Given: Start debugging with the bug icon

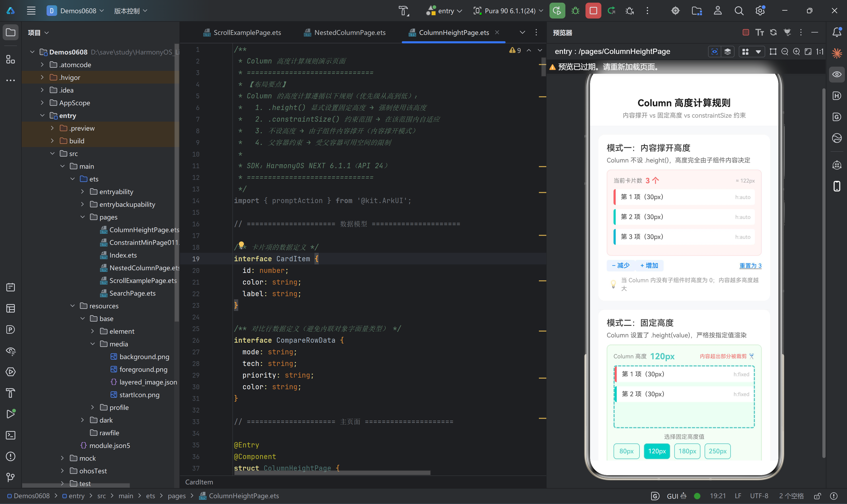Looking at the screenshot, I should pos(575,11).
